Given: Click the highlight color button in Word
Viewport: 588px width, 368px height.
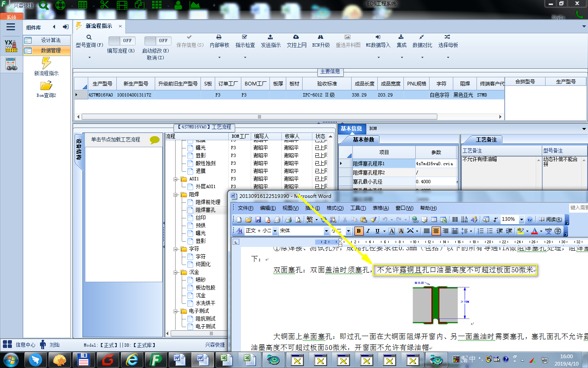Looking at the screenshot, I should tap(520, 231).
